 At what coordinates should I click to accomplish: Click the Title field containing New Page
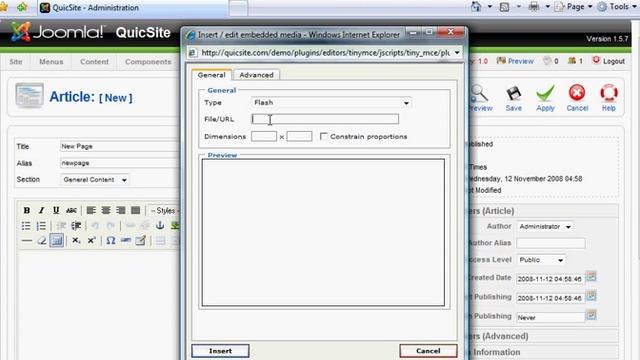pyautogui.click(x=120, y=146)
